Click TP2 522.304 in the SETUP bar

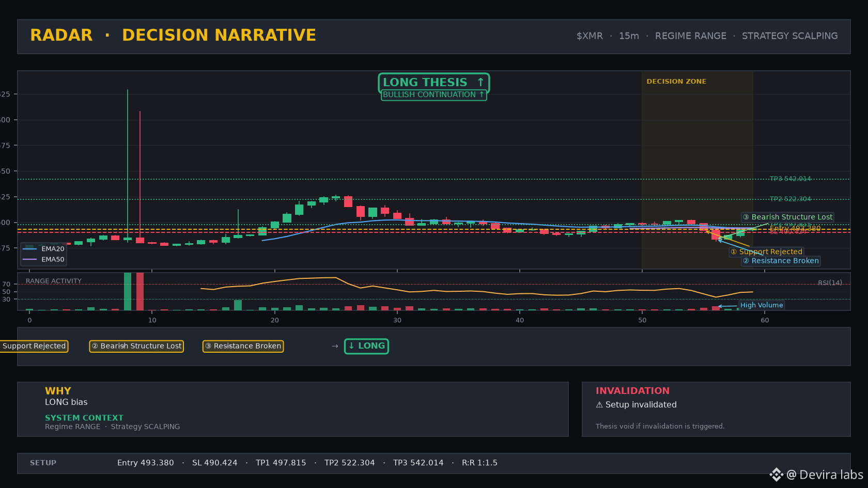pyautogui.click(x=350, y=463)
